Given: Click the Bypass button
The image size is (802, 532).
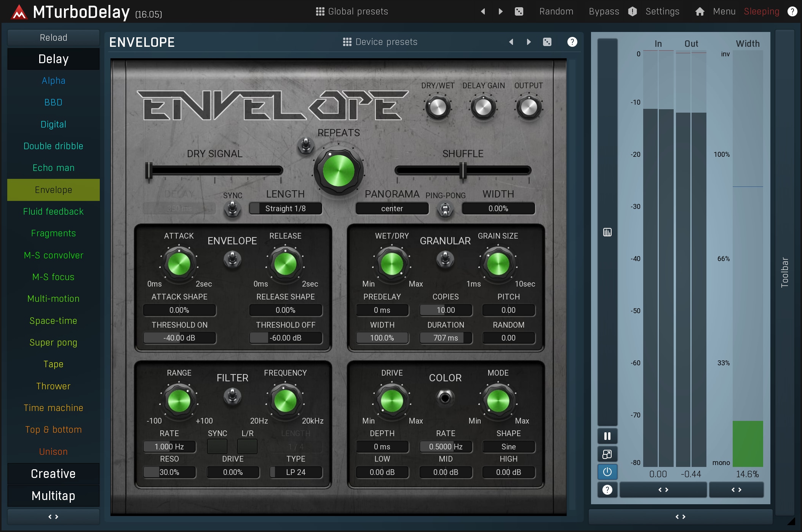Looking at the screenshot, I should click(x=604, y=11).
